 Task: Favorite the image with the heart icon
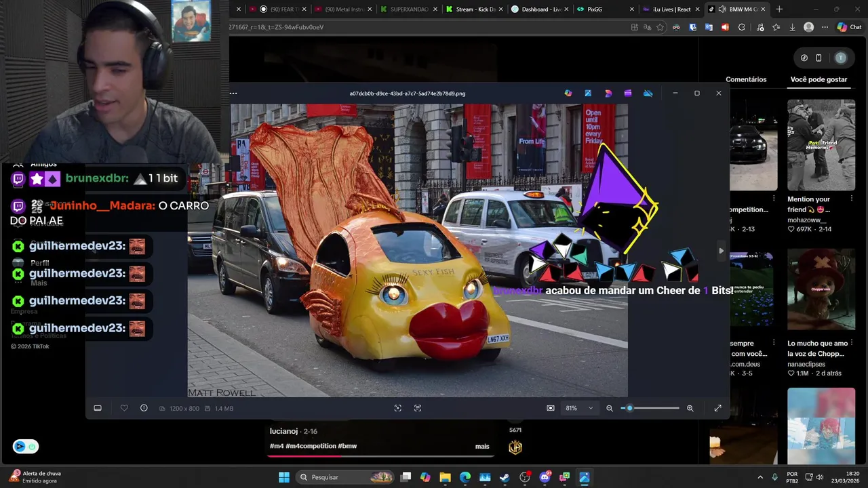(x=124, y=408)
